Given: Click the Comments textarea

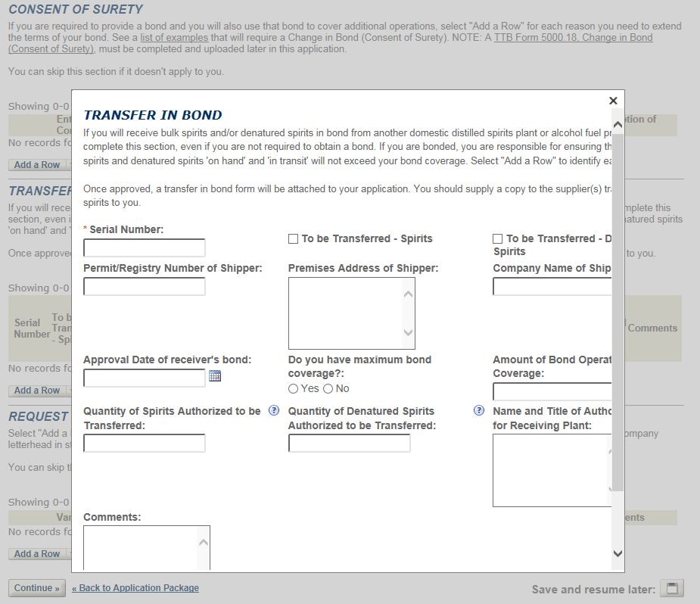Looking at the screenshot, I should [x=146, y=548].
